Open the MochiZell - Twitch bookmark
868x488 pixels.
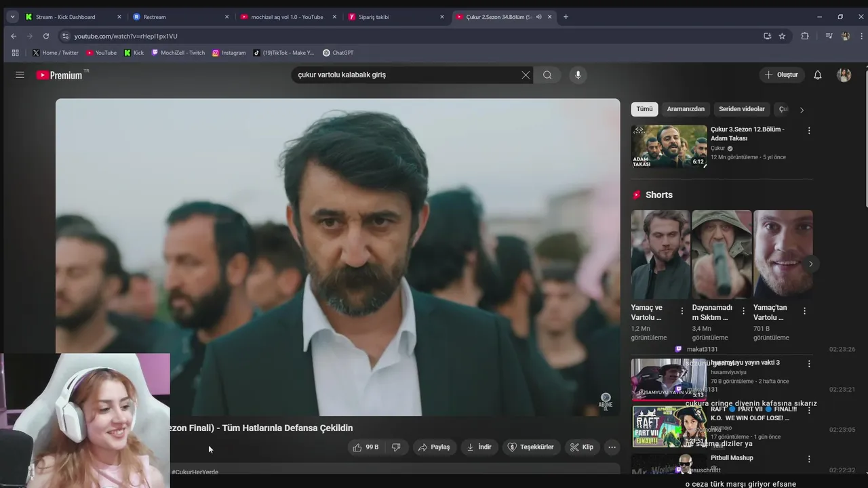tap(178, 53)
